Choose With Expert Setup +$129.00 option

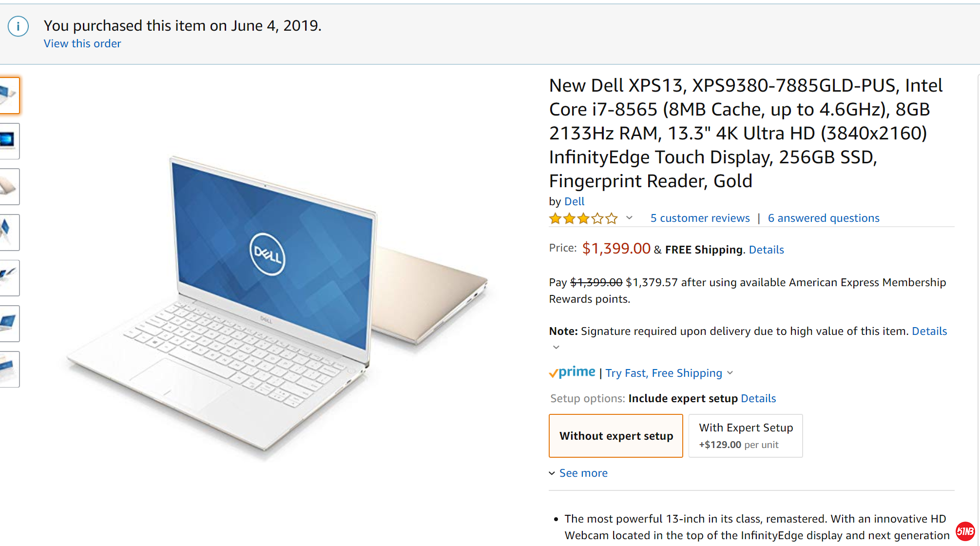pos(746,436)
